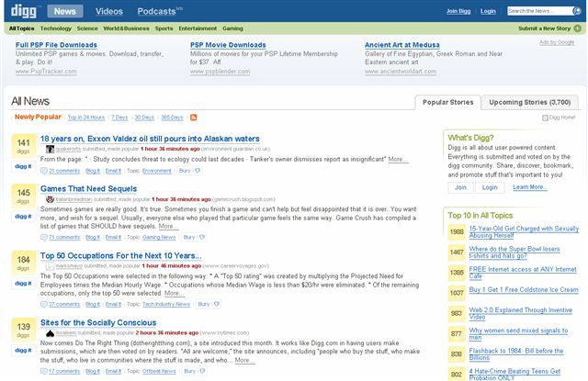Click the green Submit a New Story plus icon
The image size is (588, 381).
pos(578,28)
